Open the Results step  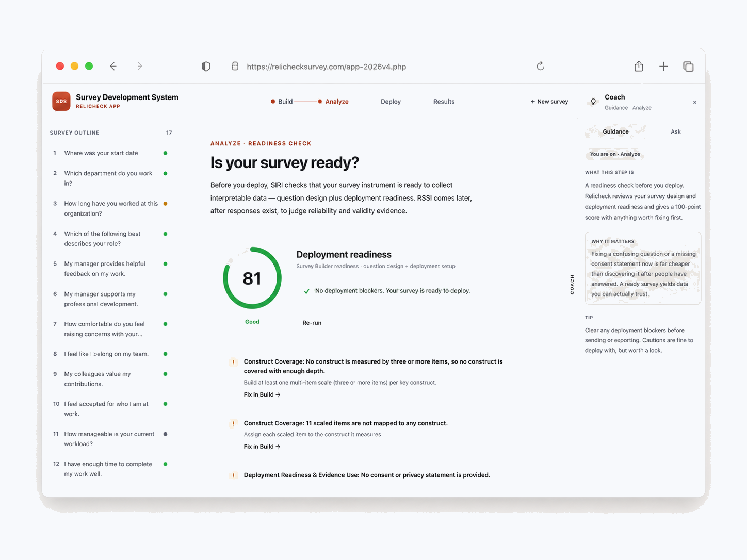click(x=444, y=102)
